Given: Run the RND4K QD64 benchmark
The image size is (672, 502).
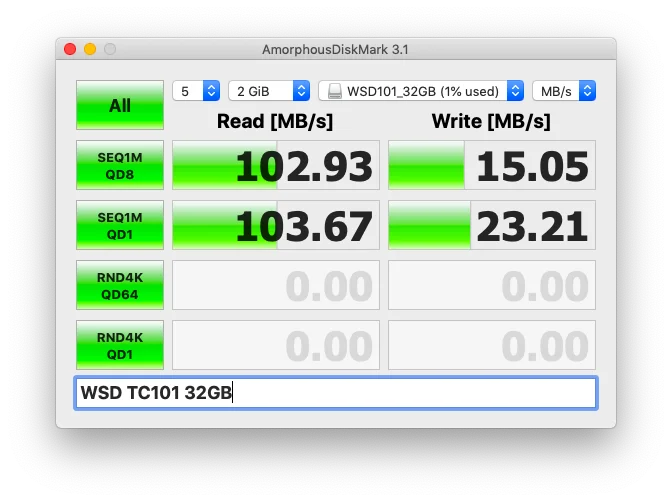Looking at the screenshot, I should click(x=120, y=285).
